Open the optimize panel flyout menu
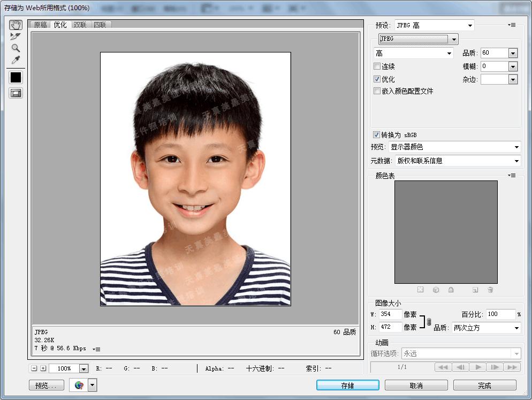Viewport: 532px width, 400px height. (x=512, y=25)
